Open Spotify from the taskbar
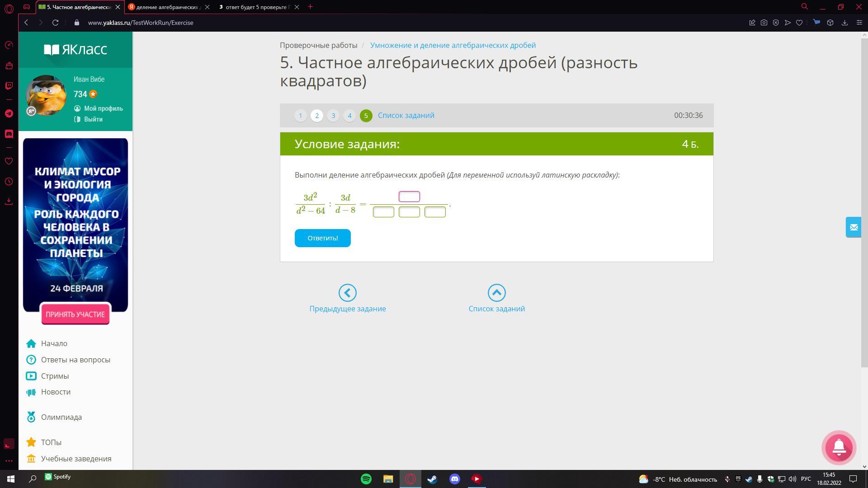868x488 pixels. 366,479
